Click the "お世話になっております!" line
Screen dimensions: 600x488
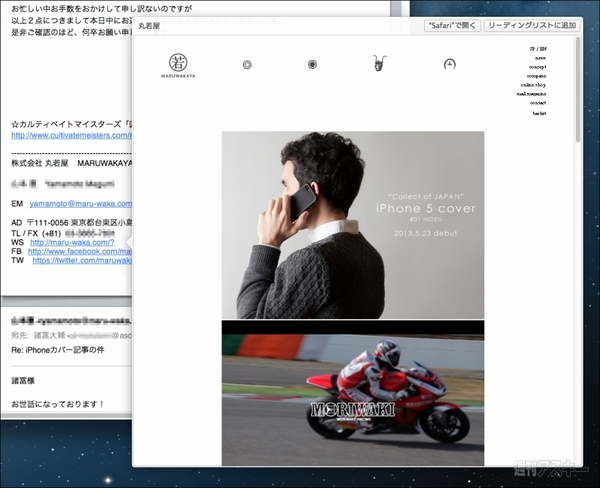(x=58, y=404)
